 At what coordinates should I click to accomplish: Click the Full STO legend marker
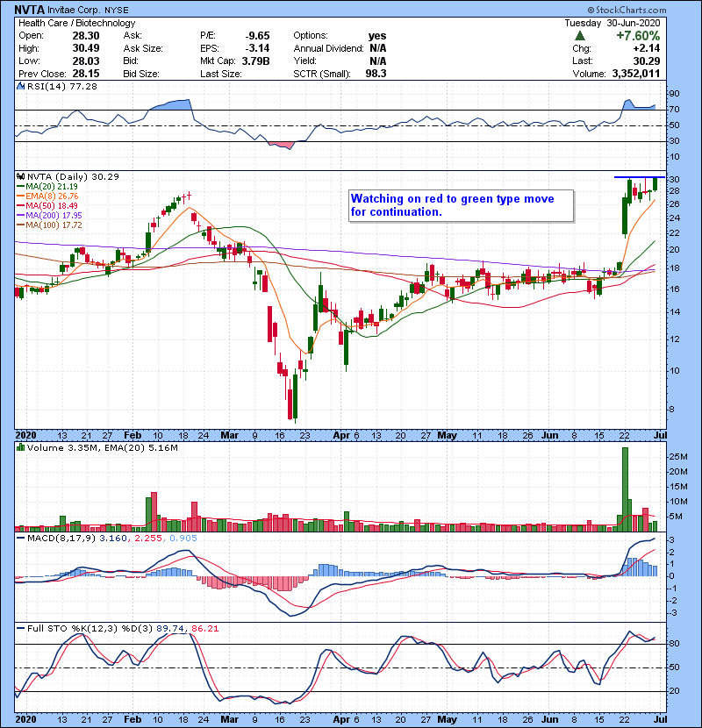click(20, 628)
